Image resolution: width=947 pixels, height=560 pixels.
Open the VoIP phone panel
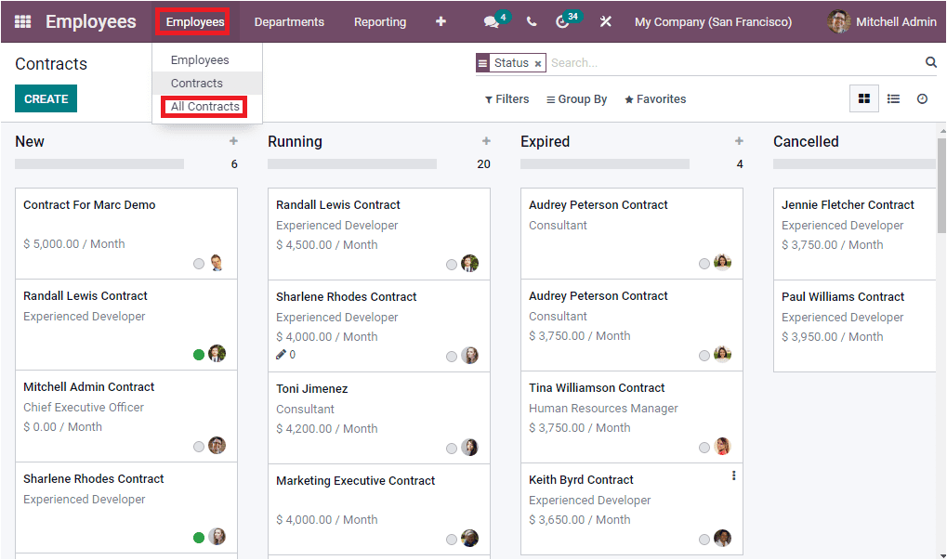(x=531, y=20)
